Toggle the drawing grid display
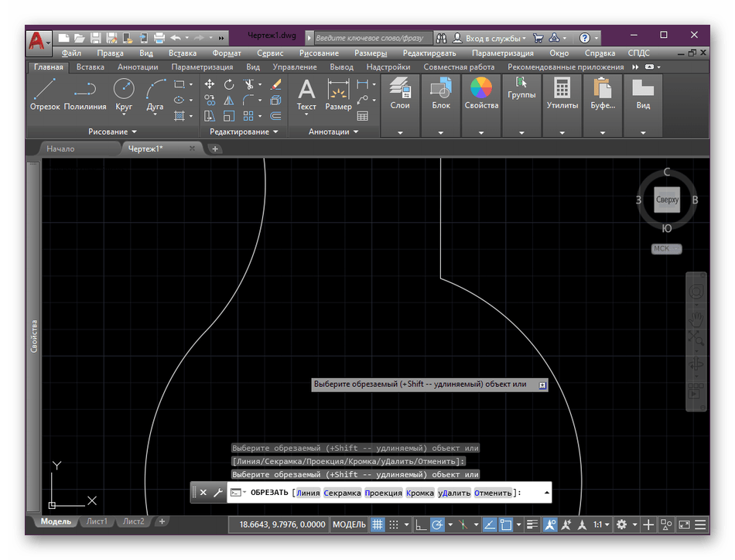The image size is (735, 560). pyautogui.click(x=378, y=524)
